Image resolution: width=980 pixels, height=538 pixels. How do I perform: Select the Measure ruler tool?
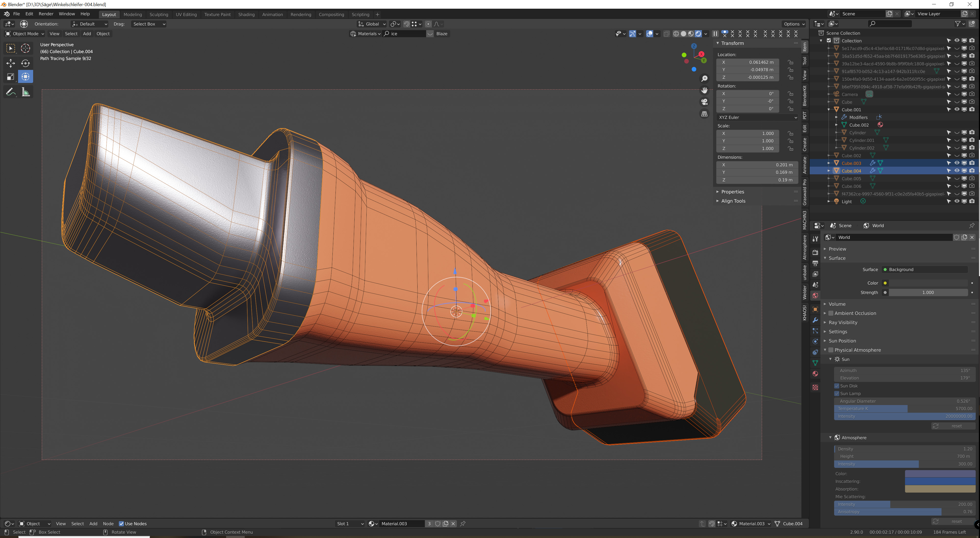pos(25,92)
